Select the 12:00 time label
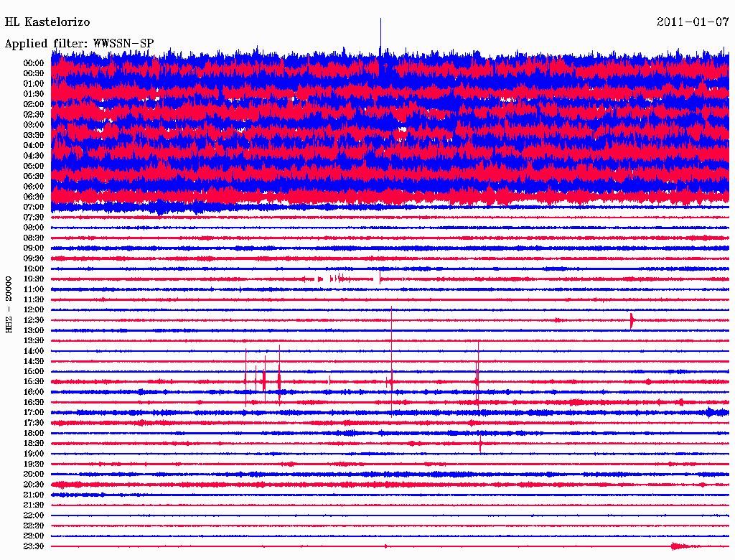The height and width of the screenshot is (560, 735). 34,309
